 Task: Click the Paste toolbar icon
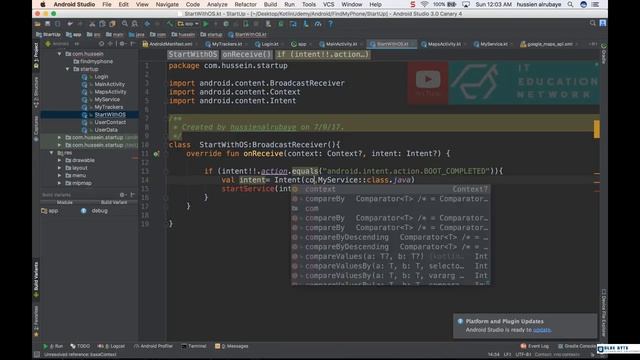click(x=112, y=24)
